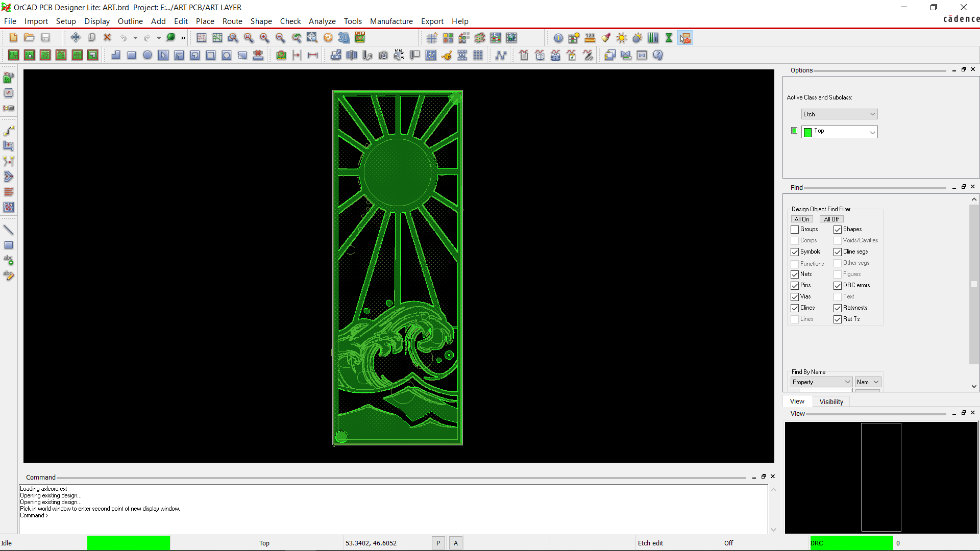The image size is (980, 551).
Task: Open the Route menu
Action: pos(232,21)
